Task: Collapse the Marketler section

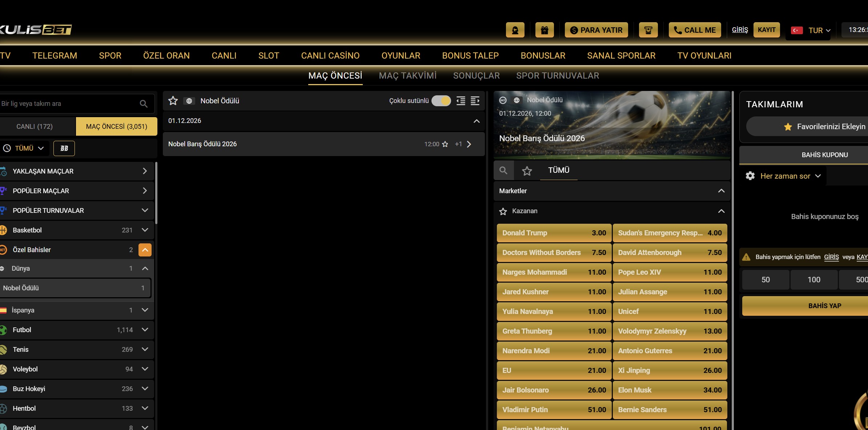Action: [x=721, y=191]
